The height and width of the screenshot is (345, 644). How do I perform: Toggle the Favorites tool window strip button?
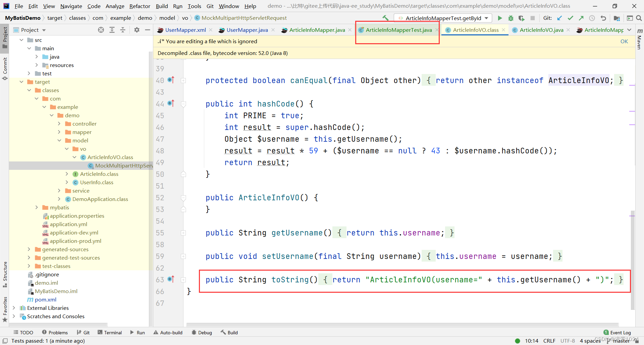pos(5,309)
